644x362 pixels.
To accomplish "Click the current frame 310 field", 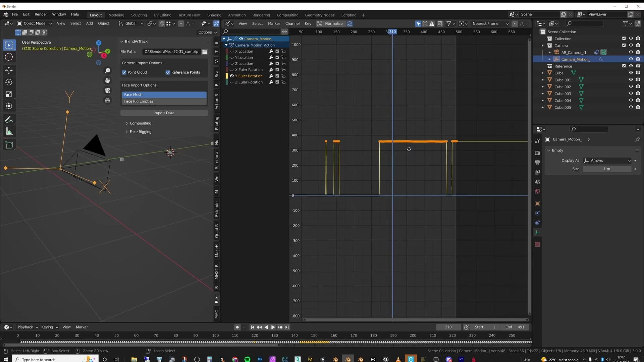I will pos(448,327).
